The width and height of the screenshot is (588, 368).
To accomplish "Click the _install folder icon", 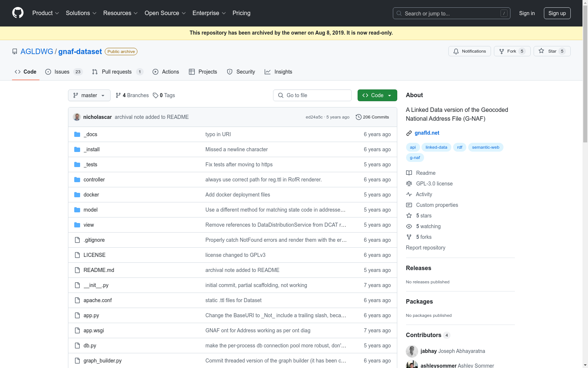I will tap(77, 149).
